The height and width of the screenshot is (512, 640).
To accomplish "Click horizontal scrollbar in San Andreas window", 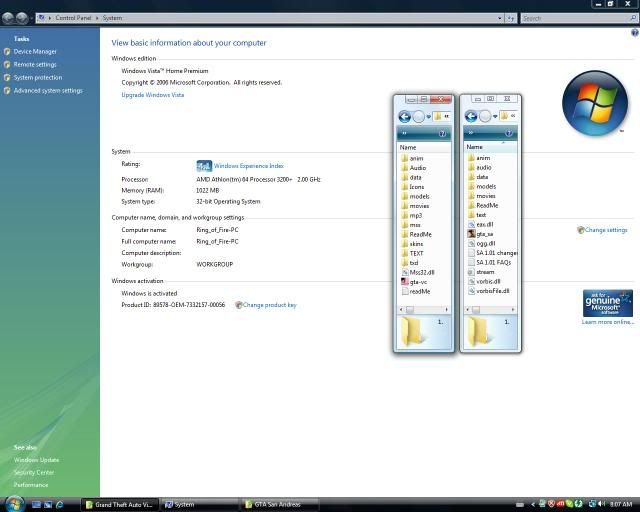I will click(491, 310).
